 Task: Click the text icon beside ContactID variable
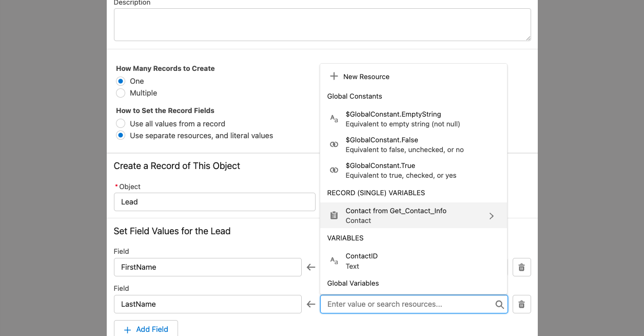pos(334,260)
